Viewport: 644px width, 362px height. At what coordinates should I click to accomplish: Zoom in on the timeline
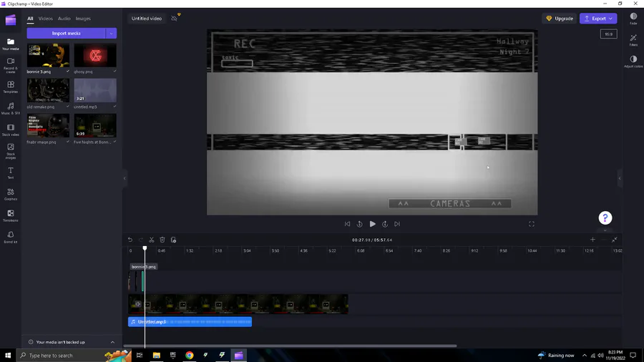(x=592, y=240)
